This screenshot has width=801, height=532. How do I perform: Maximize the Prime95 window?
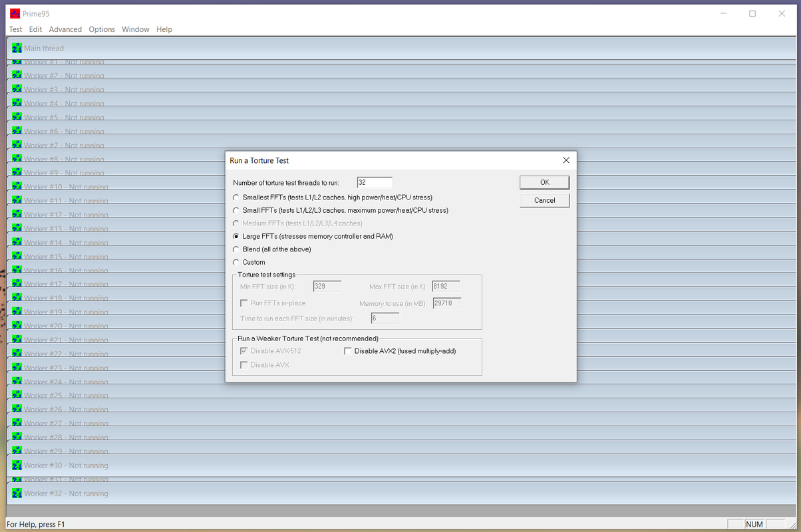[752, 13]
